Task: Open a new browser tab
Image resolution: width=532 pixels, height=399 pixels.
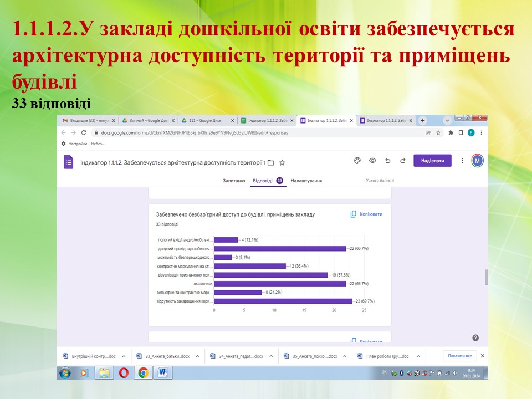Action: tap(423, 121)
